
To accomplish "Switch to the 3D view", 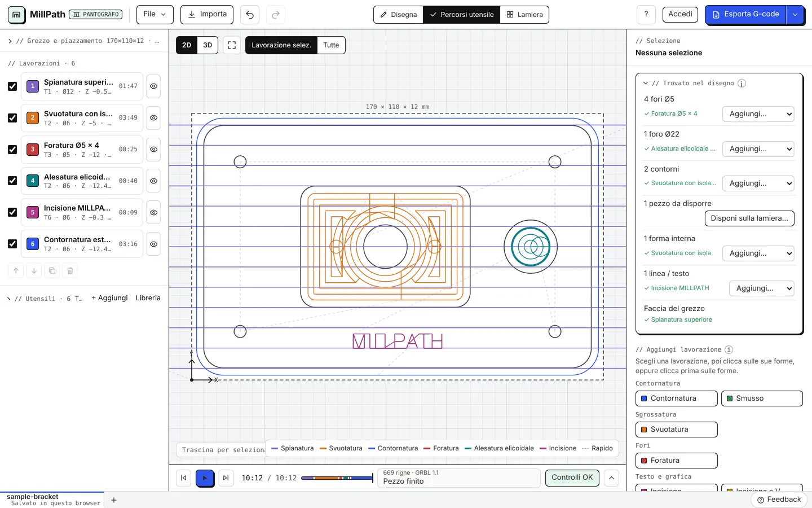I will [208, 45].
